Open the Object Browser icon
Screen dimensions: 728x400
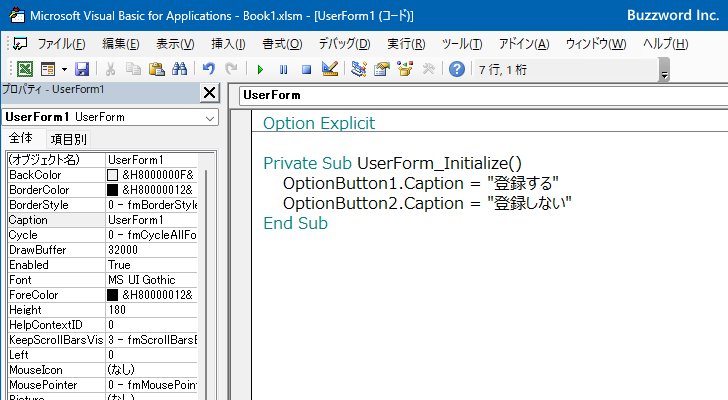pos(405,70)
